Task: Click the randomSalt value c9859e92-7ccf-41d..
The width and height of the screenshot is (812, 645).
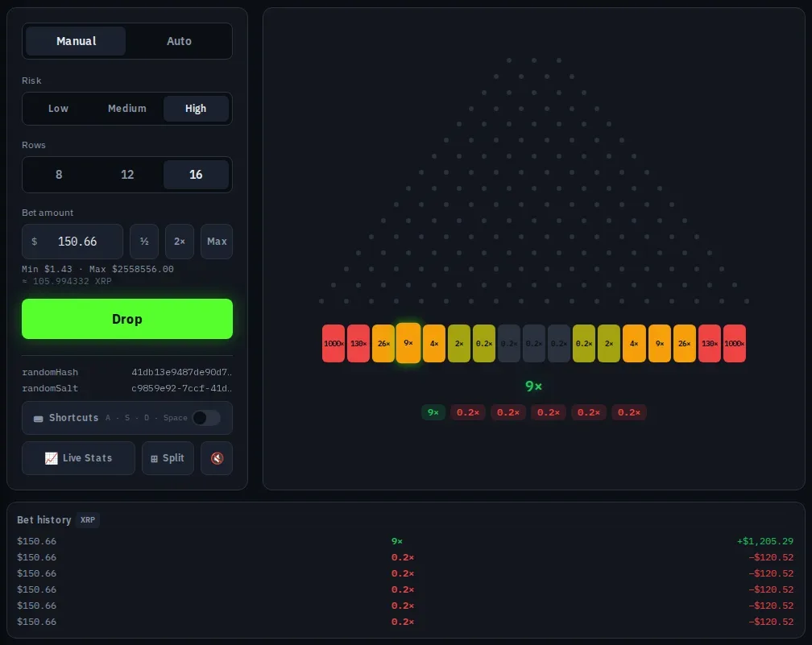Action: pyautogui.click(x=181, y=388)
